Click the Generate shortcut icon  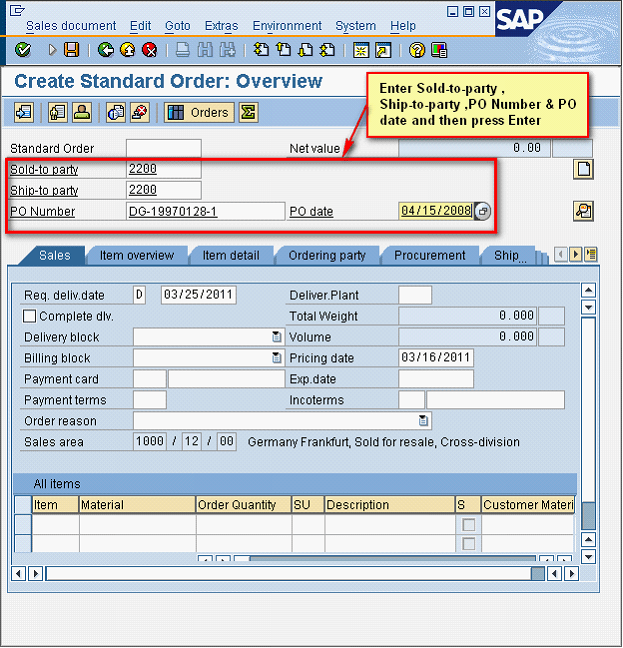click(x=383, y=50)
